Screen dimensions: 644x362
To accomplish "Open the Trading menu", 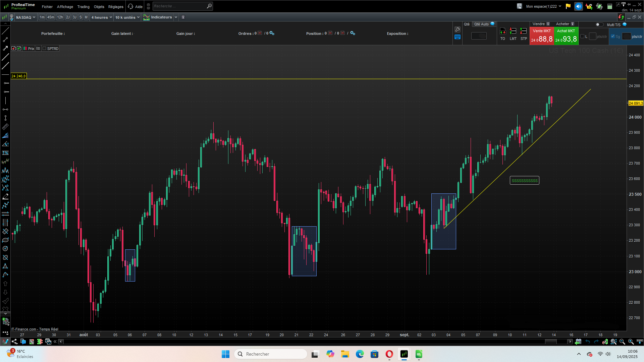I will pos(83,7).
